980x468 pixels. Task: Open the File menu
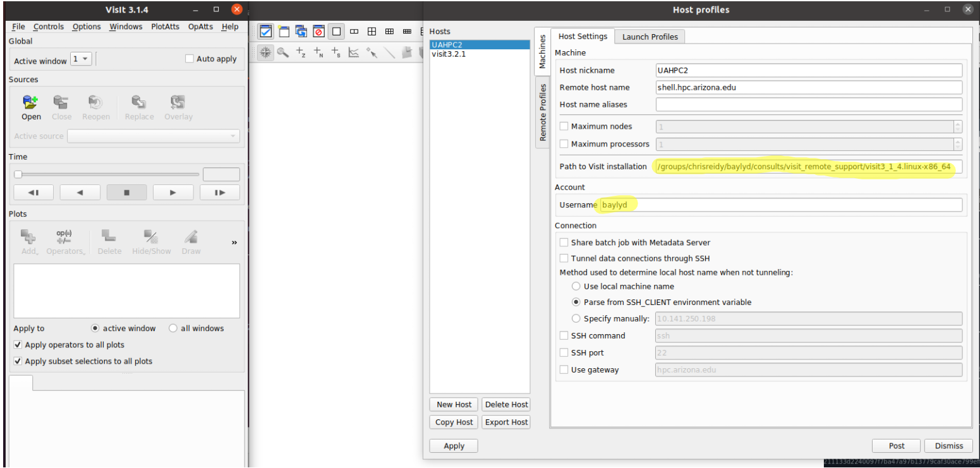18,27
